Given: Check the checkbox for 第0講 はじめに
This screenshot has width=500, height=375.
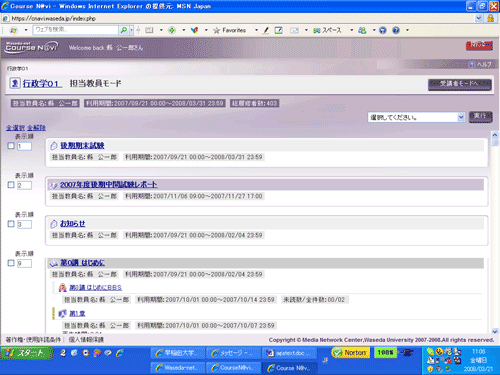Looking at the screenshot, I should pyautogui.click(x=11, y=263).
